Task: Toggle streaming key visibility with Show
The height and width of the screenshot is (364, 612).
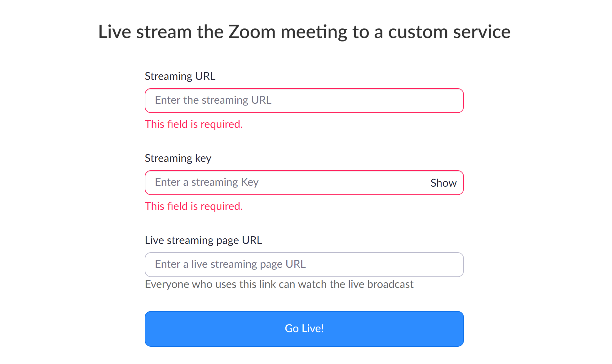Action: tap(443, 183)
